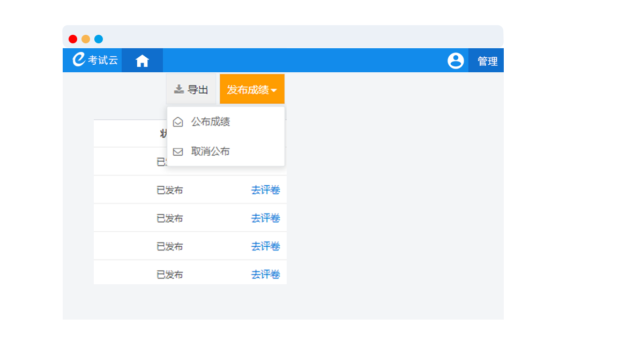Click the open-envelope icon beside 公布成绩
Image resolution: width=619 pixels, height=364 pixels.
point(178,122)
